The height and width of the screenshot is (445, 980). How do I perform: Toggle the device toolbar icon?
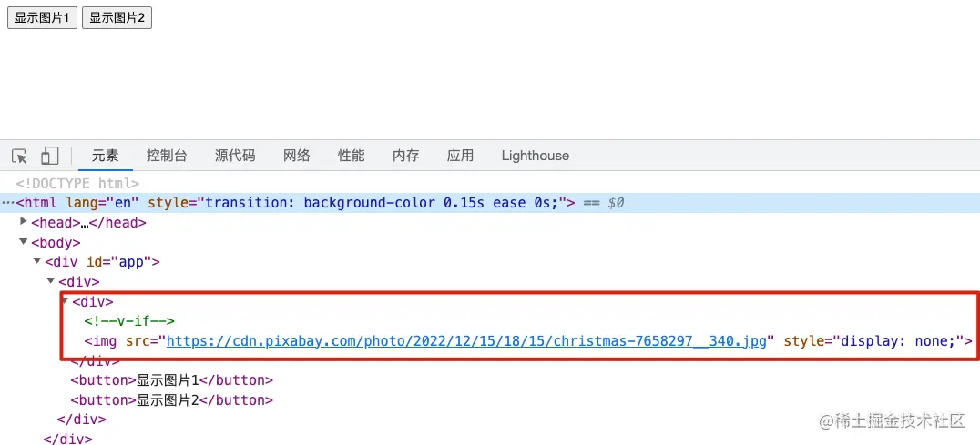[x=49, y=156]
